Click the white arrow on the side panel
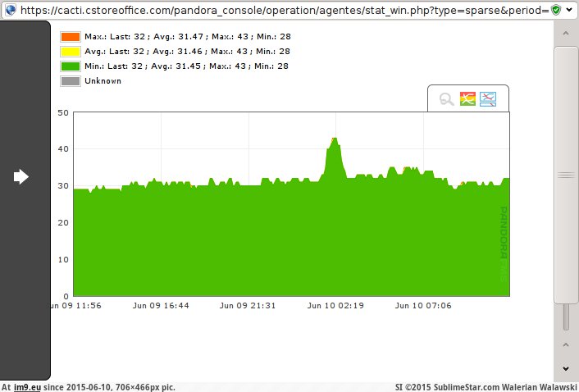 point(21,176)
